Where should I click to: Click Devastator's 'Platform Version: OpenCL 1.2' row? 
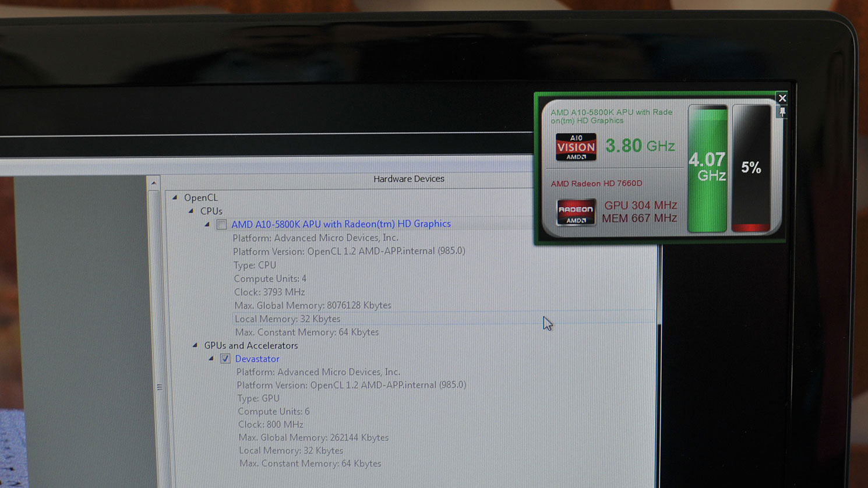click(x=351, y=385)
